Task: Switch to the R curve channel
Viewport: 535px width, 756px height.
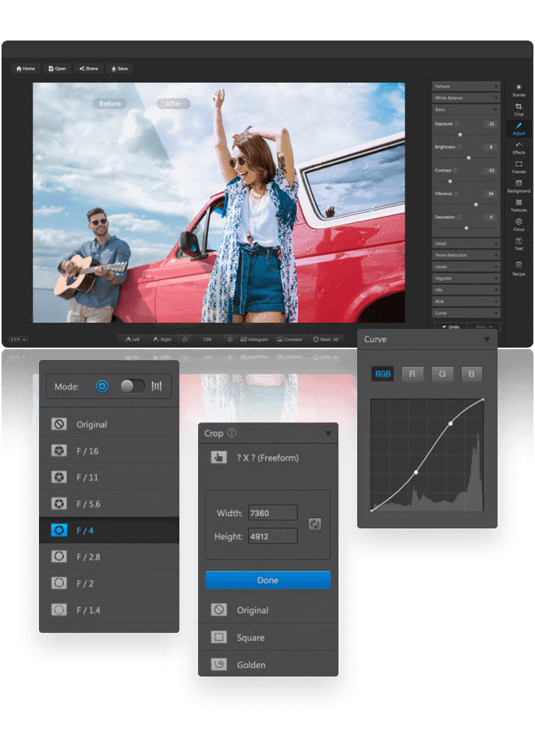Action: coord(412,373)
